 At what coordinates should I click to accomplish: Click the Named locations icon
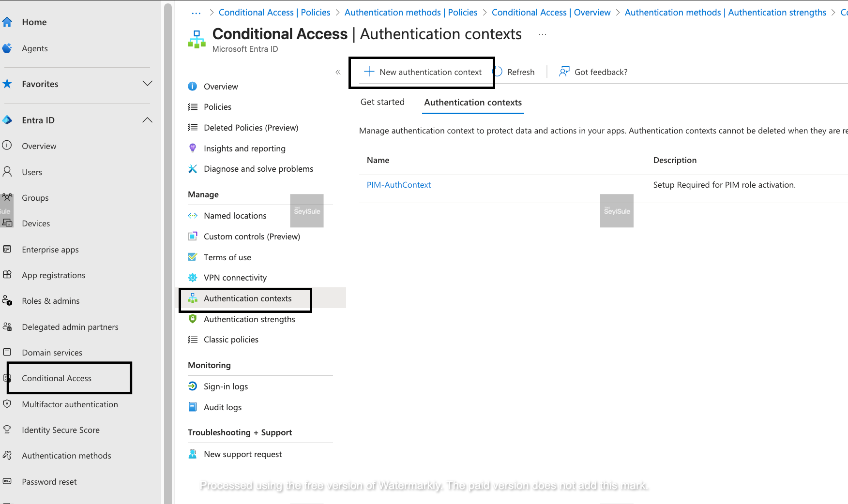(192, 215)
